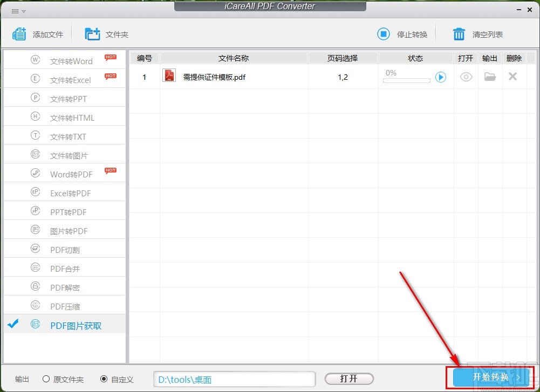Click the W circle icon for 文件转Word
Image resolution: width=540 pixels, height=392 pixels.
35,59
